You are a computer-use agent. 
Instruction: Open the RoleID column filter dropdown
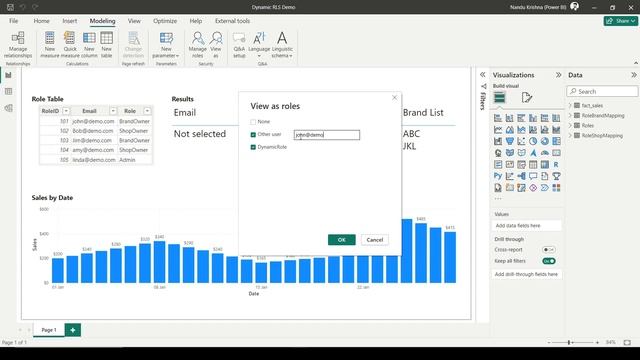click(66, 111)
